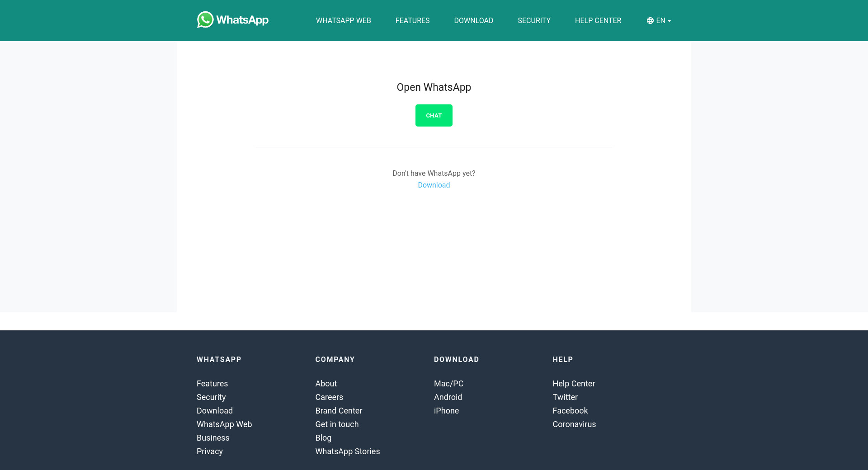Go to Features in the top navigation
Image resolution: width=868 pixels, height=470 pixels.
pyautogui.click(x=413, y=21)
